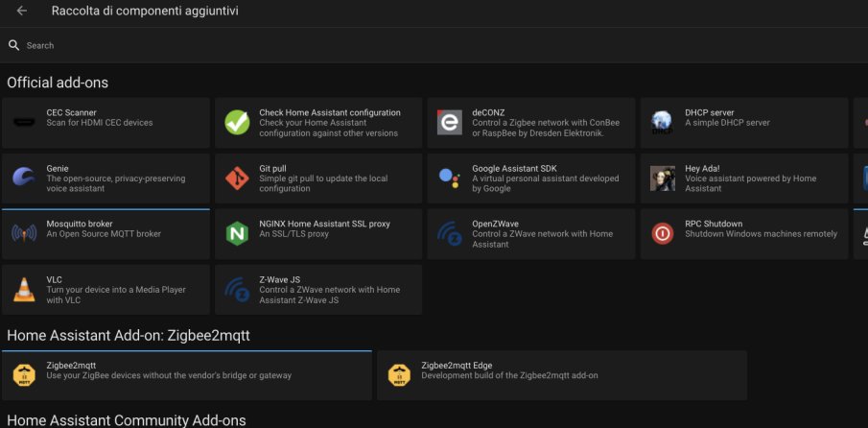868x428 pixels.
Task: Open the deCONZ logo icon
Action: (x=450, y=123)
